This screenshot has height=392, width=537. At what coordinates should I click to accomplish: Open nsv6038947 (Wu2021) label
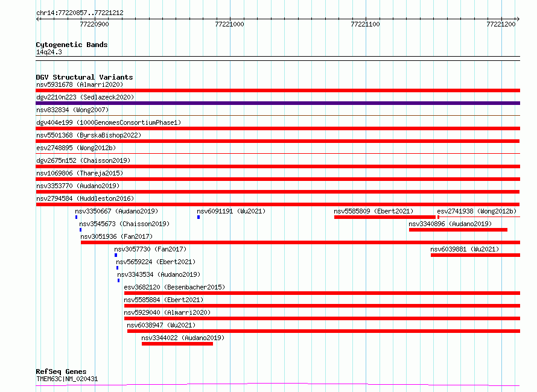[161, 325]
